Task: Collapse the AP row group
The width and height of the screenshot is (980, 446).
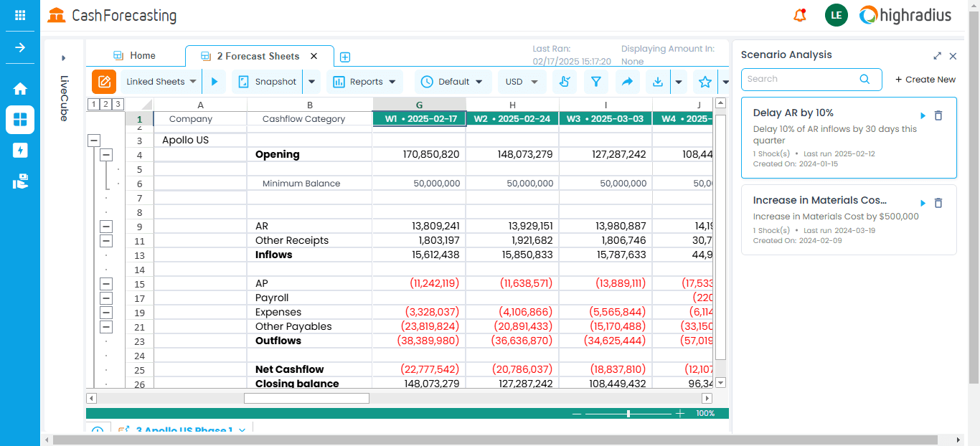Action: [x=106, y=284]
